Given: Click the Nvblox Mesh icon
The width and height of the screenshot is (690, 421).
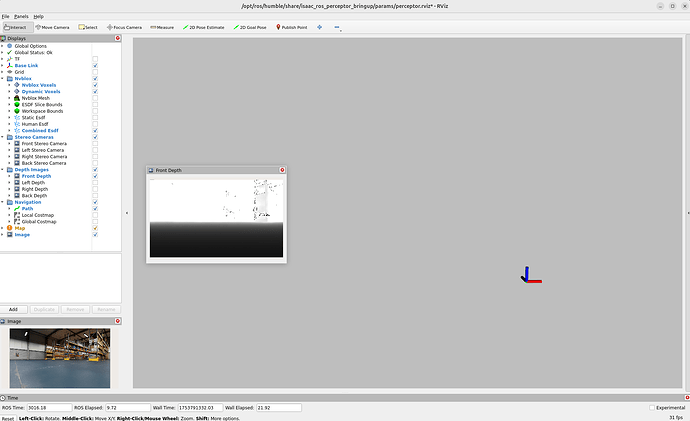Looking at the screenshot, I should 17,98.
